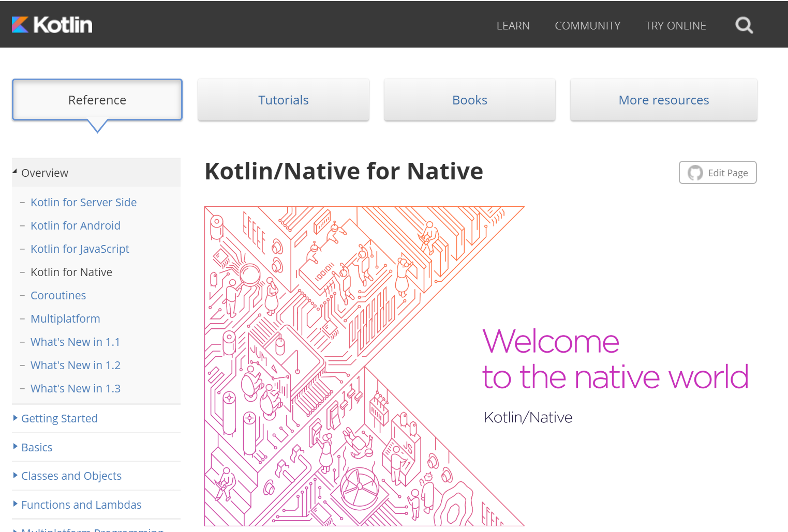Click the Getting Started section label

(60, 418)
